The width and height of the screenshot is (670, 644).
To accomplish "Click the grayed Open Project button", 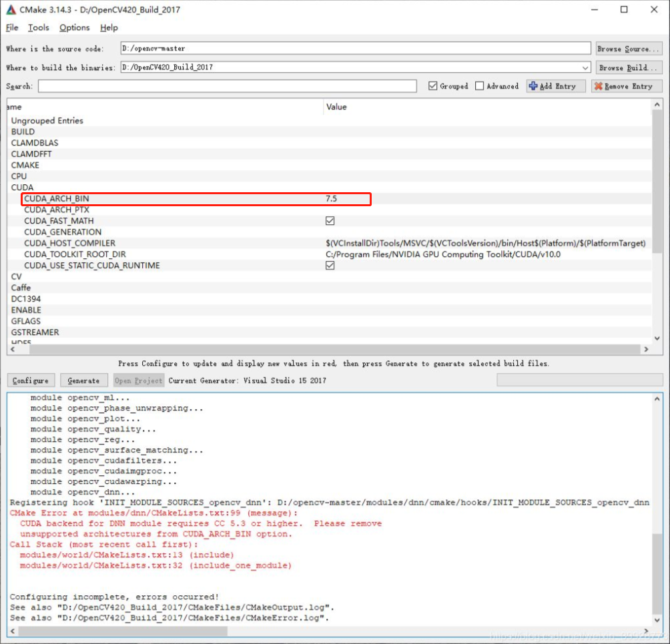I will click(x=138, y=380).
